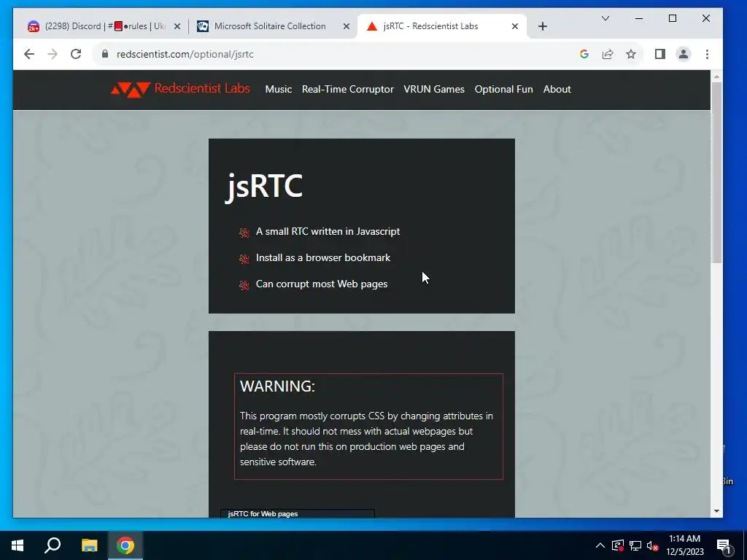Click the muted volume tray icon
The width and height of the screenshot is (747, 560).
[653, 545]
